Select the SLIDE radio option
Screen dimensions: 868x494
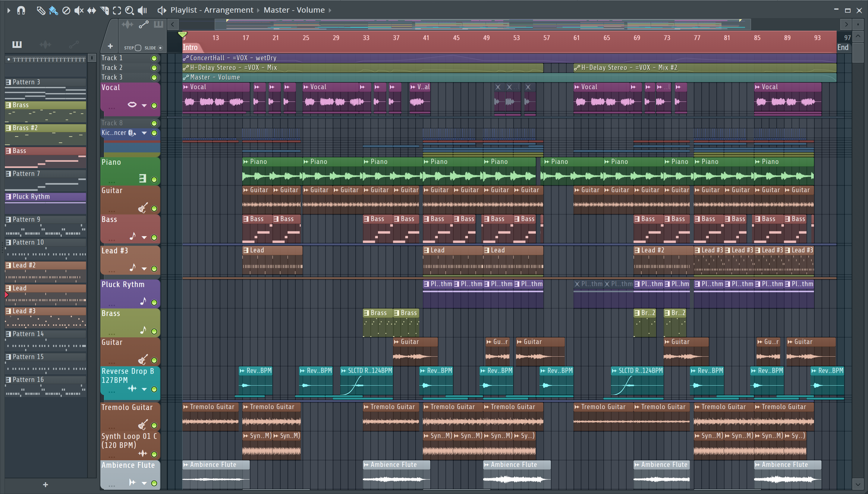coord(160,48)
